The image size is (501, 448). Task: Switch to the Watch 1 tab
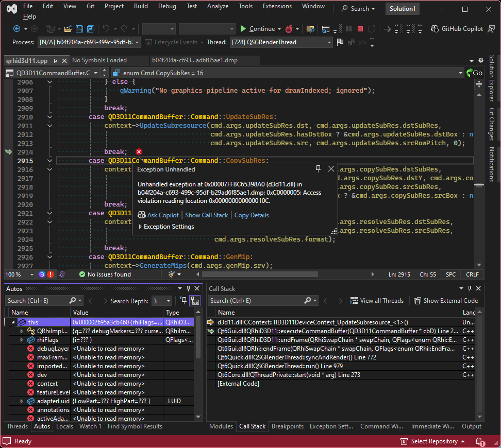coord(90,426)
